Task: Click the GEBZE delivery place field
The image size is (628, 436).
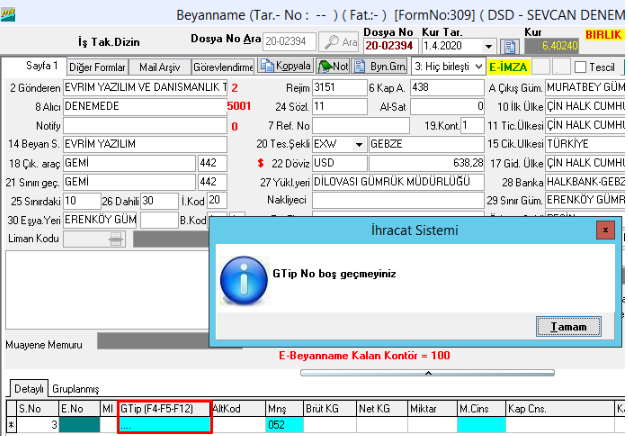Action: point(426,144)
